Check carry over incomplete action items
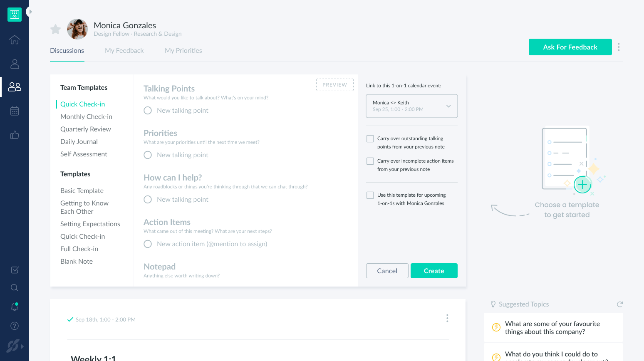Viewport: 644px width, 361px height. (x=370, y=161)
